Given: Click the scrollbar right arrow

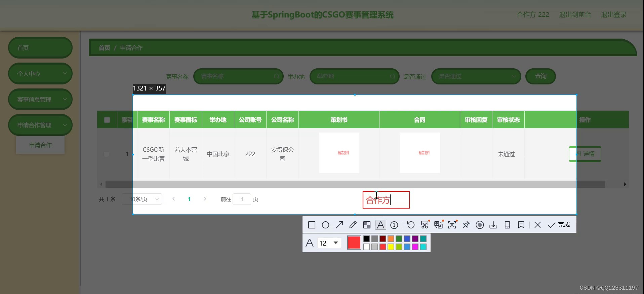Looking at the screenshot, I should click(625, 184).
